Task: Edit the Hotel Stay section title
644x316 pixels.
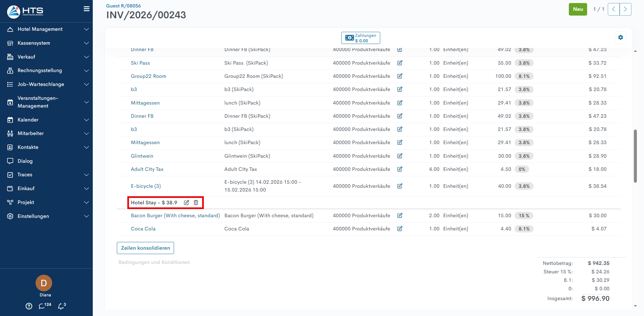Action: (186, 203)
